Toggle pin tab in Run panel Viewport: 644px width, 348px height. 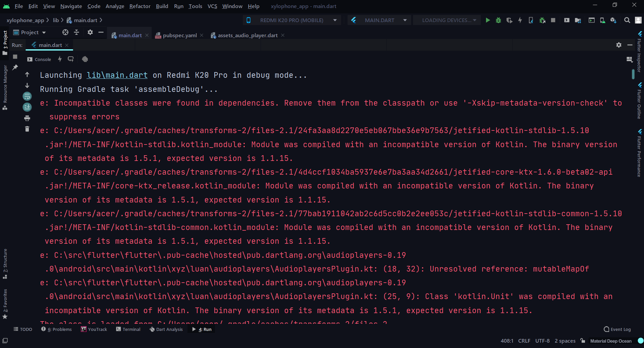(x=15, y=67)
